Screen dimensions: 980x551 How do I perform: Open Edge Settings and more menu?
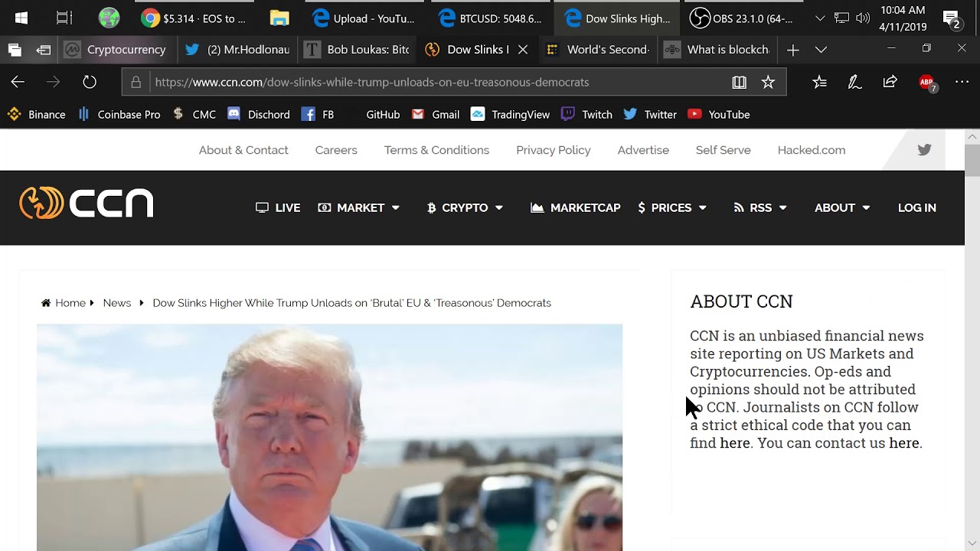(x=962, y=82)
